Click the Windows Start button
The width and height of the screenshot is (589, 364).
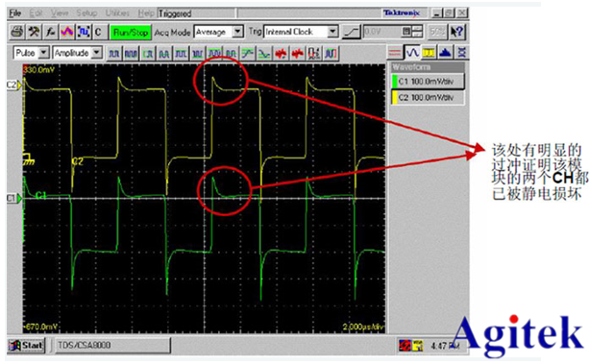click(26, 345)
